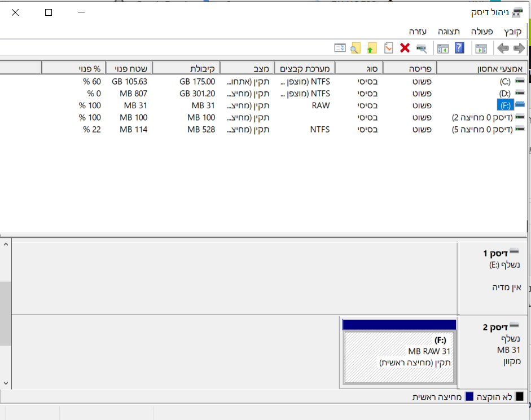Image resolution: width=531 pixels, height=420 pixels.
Task: Select the (D:) volume row
Action: (263, 94)
